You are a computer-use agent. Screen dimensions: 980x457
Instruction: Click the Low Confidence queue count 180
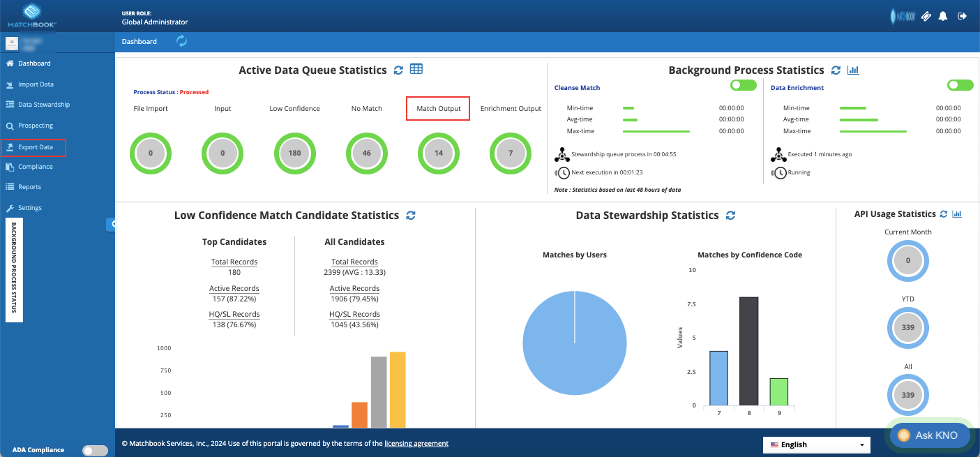pyautogui.click(x=294, y=153)
